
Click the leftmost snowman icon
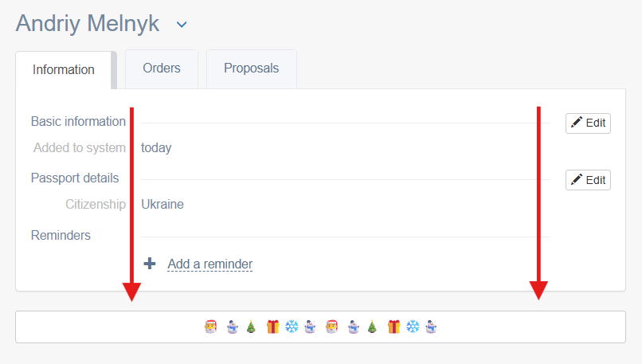pyautogui.click(x=232, y=327)
